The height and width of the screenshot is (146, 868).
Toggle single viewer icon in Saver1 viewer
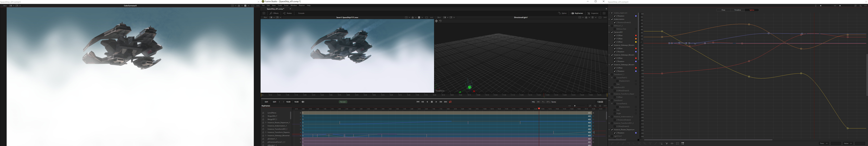pos(427,17)
